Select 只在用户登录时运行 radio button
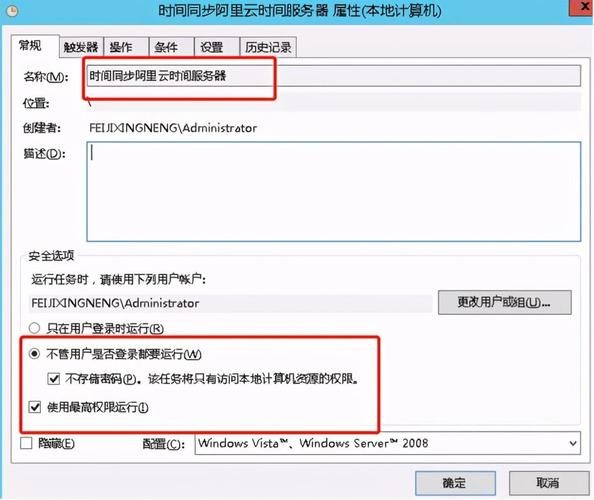Viewport: 594px width, 500px height. coord(34,328)
